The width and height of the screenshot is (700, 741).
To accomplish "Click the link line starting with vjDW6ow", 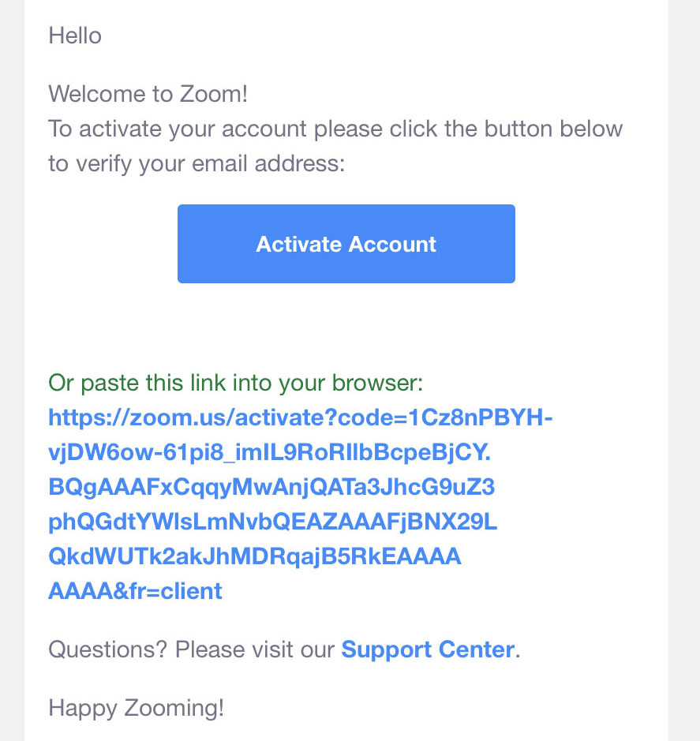I will 269,453.
